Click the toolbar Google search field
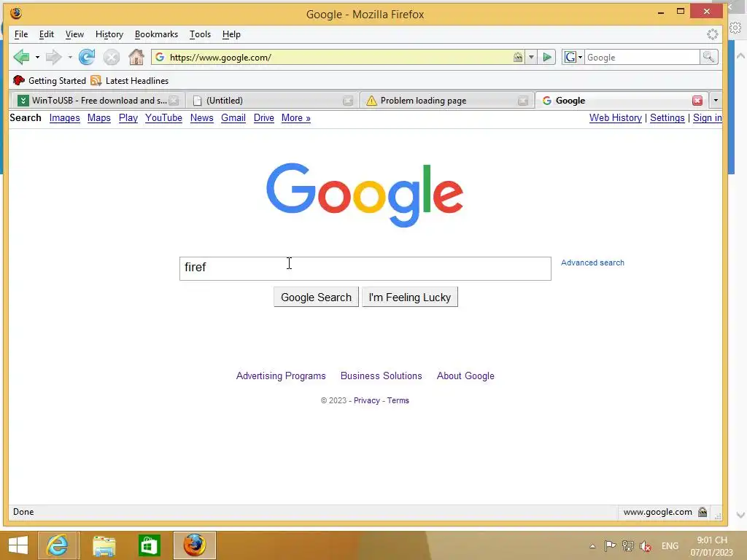 pyautogui.click(x=642, y=57)
